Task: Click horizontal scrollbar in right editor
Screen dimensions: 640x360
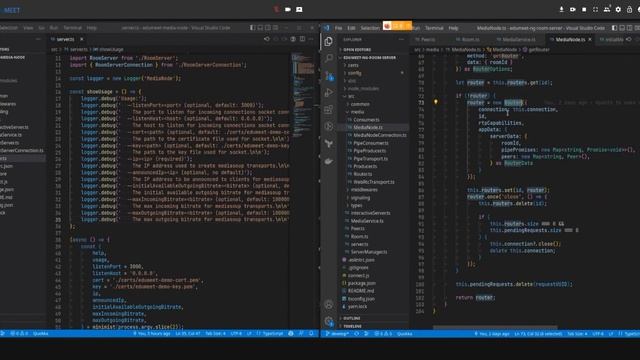Action: tap(495, 327)
